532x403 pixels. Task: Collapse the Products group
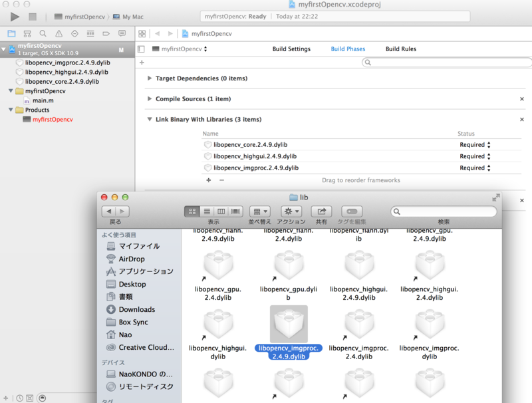point(11,110)
